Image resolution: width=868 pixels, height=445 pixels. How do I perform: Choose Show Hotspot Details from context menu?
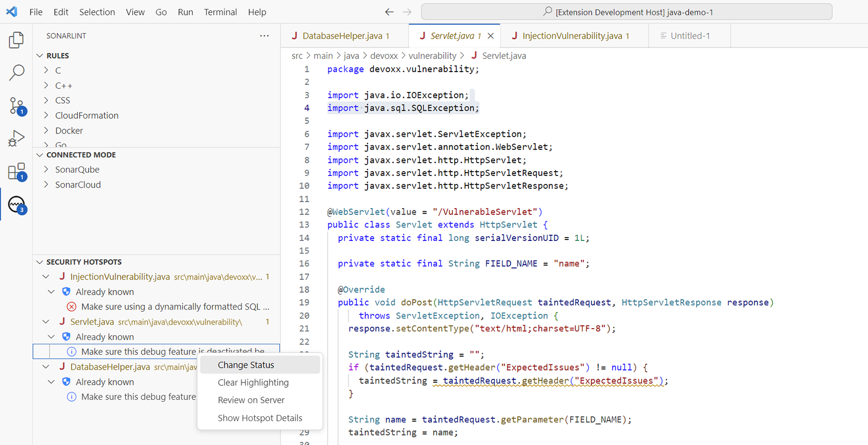point(260,418)
